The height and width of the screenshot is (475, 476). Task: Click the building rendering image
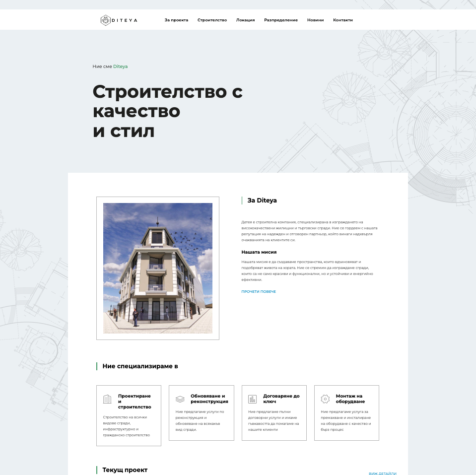(158, 269)
